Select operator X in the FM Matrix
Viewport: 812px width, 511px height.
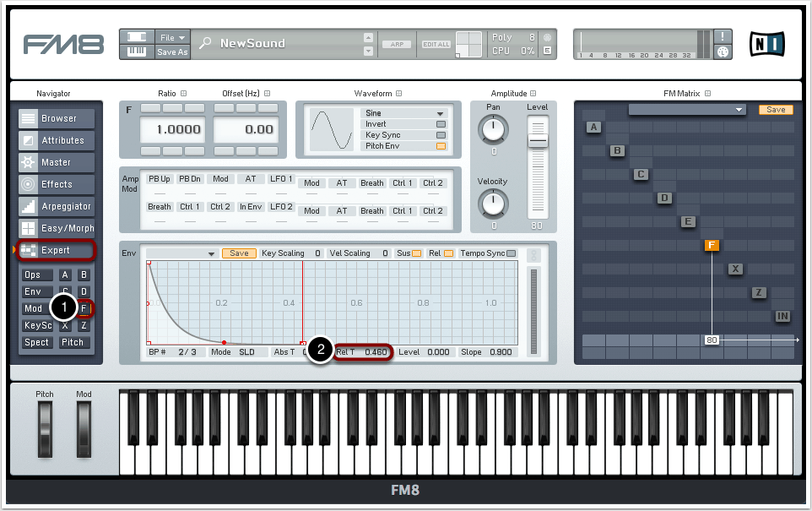coord(735,269)
